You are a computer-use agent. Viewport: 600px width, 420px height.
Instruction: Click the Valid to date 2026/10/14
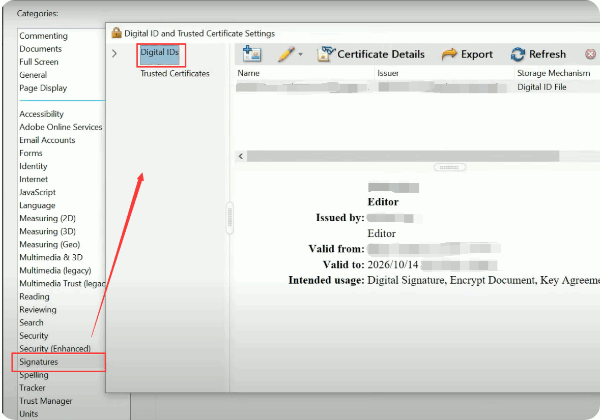(393, 265)
